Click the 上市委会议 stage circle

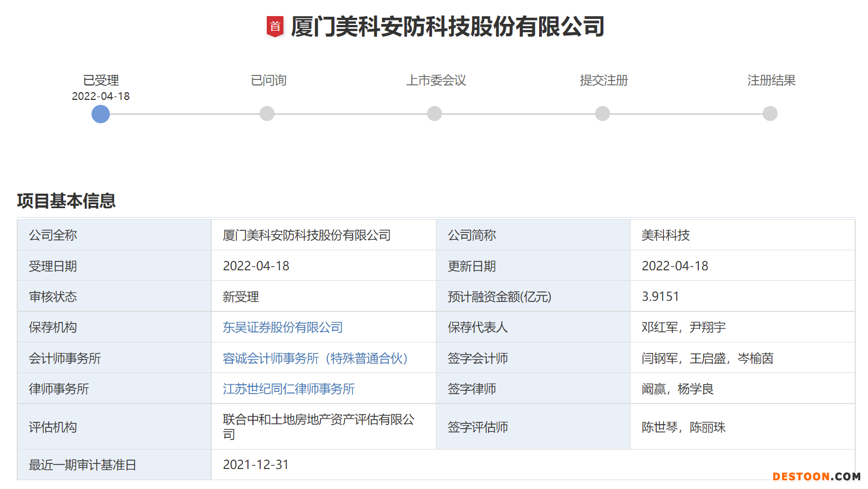click(x=435, y=113)
